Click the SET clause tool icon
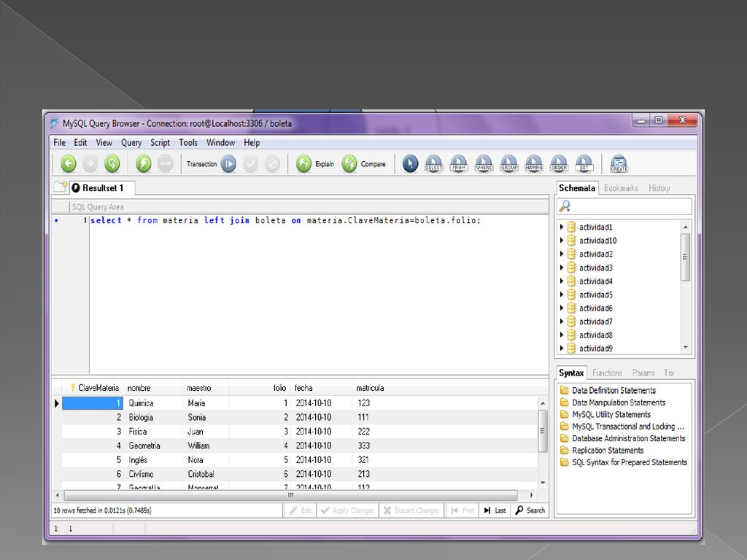The image size is (747, 560). click(584, 164)
